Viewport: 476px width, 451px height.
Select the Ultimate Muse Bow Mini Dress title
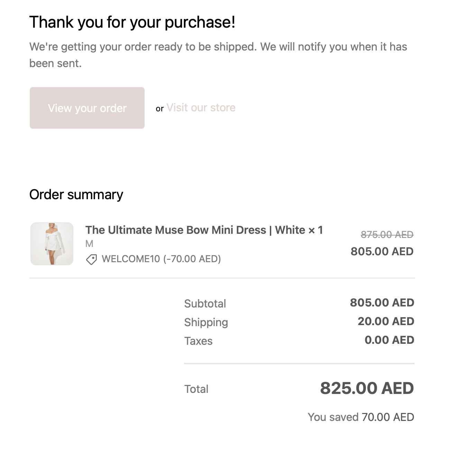coord(204,230)
